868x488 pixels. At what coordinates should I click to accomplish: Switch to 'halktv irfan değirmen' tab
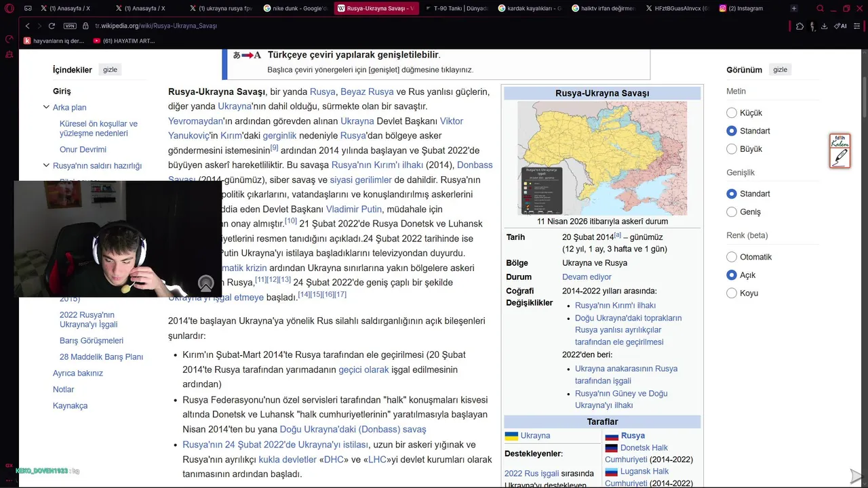[603, 8]
